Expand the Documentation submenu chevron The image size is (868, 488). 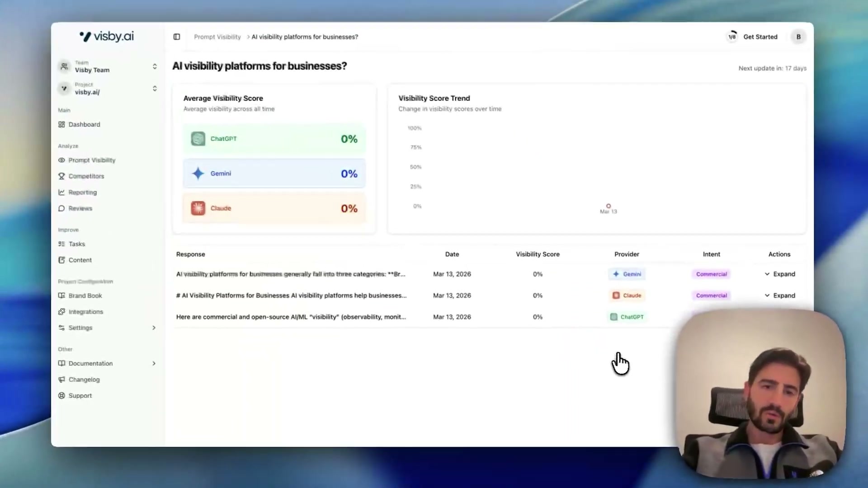click(154, 363)
